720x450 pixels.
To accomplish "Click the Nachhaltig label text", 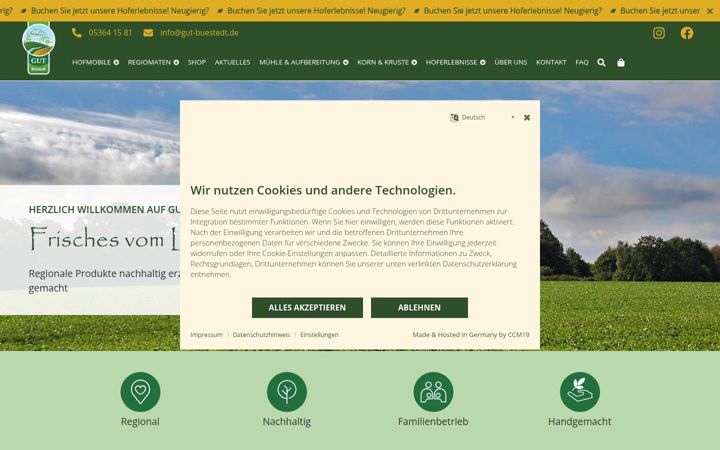I will (287, 422).
